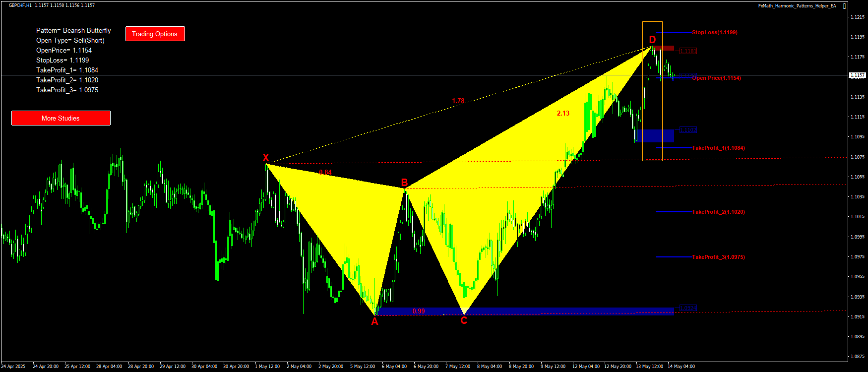Click the TakeProfit_3(1.0975) level label
The width and height of the screenshot is (868, 372).
pyautogui.click(x=718, y=257)
